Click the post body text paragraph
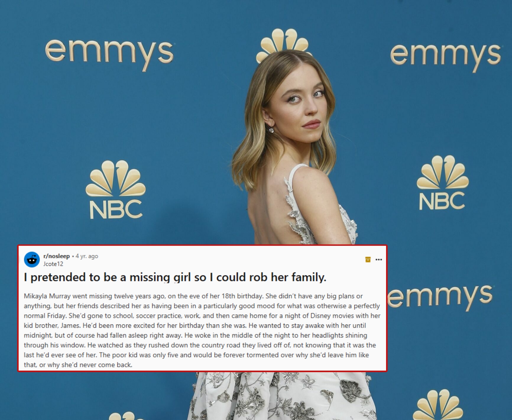512x420 pixels. 202,330
